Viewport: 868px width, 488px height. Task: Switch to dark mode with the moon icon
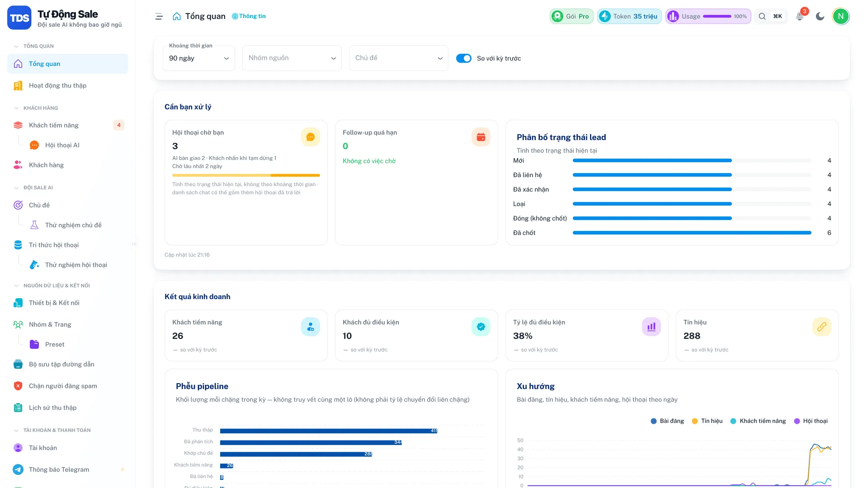(820, 16)
